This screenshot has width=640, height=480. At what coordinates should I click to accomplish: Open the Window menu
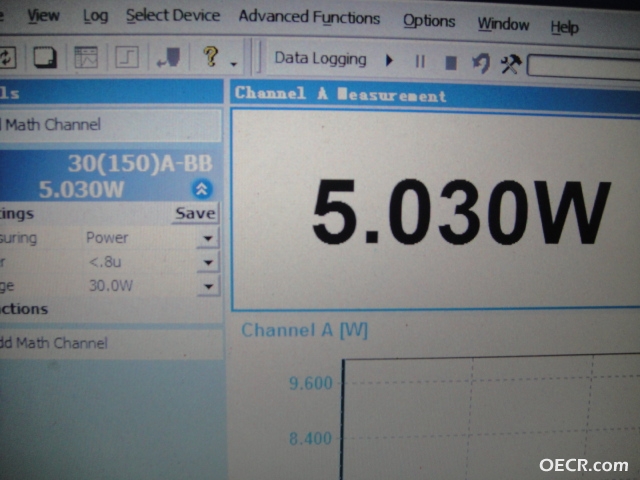tap(503, 24)
